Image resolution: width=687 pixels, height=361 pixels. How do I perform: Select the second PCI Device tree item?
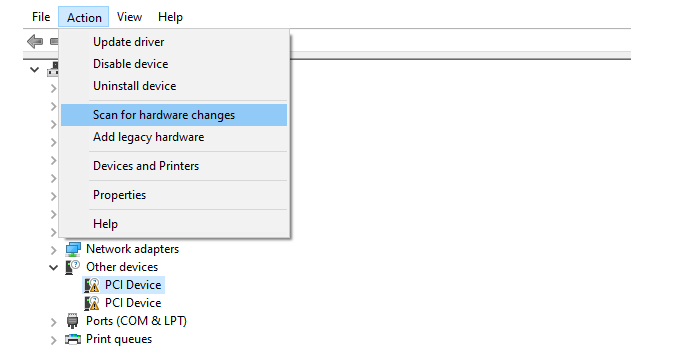pyautogui.click(x=133, y=303)
